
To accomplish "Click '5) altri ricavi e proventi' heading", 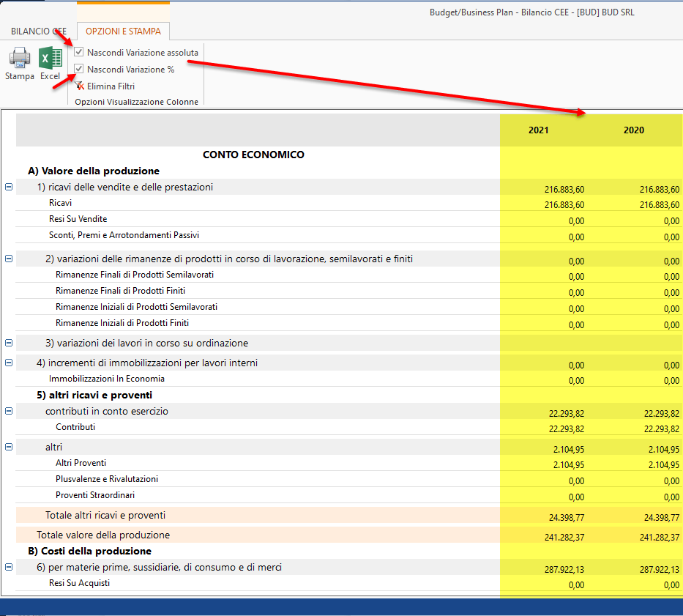I will [94, 395].
